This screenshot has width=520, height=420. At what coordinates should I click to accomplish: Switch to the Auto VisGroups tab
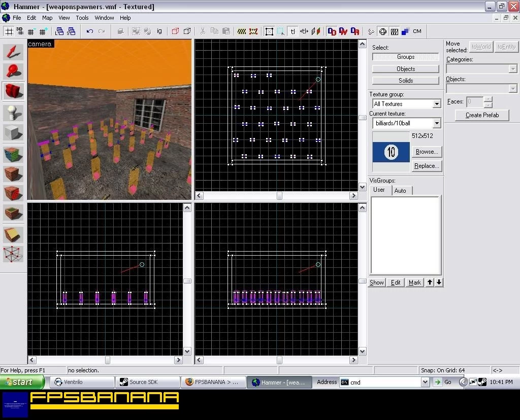click(x=400, y=190)
